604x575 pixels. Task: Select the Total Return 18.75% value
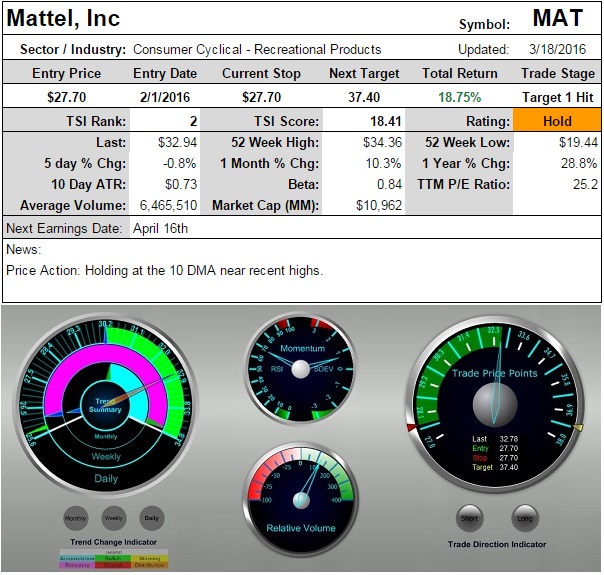[452, 96]
